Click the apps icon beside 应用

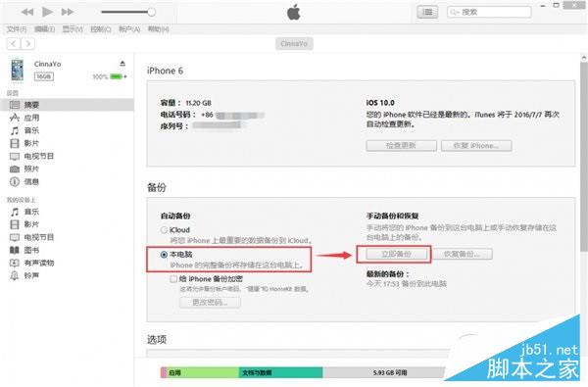tap(15, 118)
